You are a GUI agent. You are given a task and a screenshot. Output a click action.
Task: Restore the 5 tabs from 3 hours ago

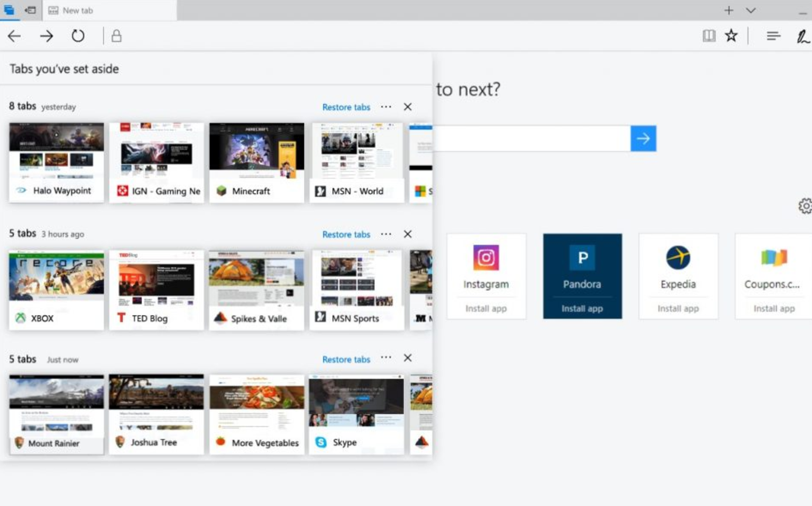coord(346,234)
